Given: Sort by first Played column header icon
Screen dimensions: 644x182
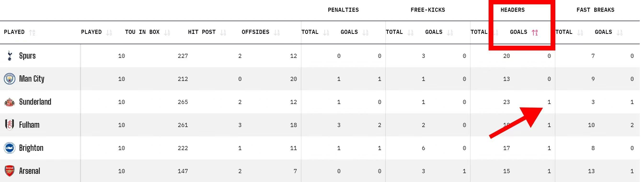Looking at the screenshot, I should (32, 32).
